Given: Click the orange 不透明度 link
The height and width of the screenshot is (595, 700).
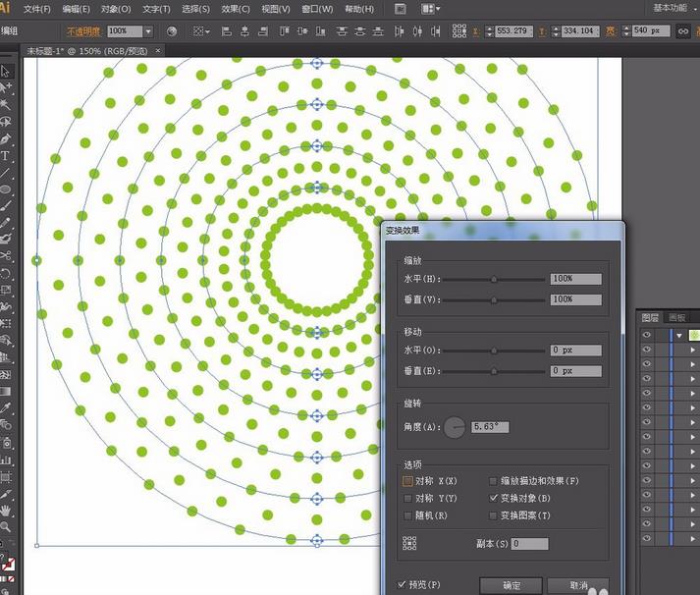Looking at the screenshot, I should 83,31.
